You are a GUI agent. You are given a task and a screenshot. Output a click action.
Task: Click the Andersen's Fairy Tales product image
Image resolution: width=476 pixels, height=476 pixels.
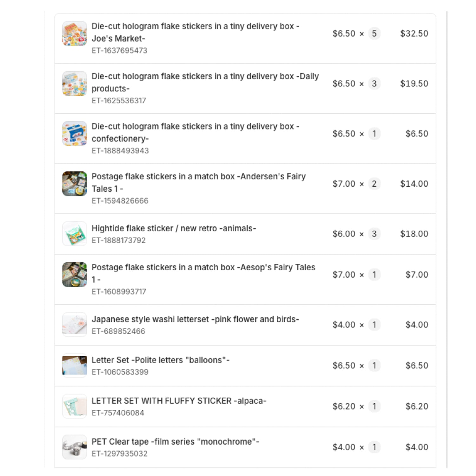coord(75,184)
